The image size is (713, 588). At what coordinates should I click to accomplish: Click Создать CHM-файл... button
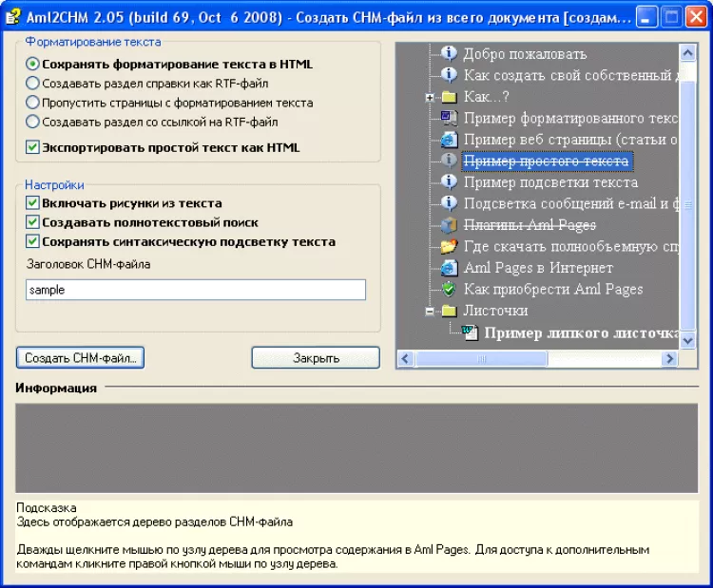81,358
